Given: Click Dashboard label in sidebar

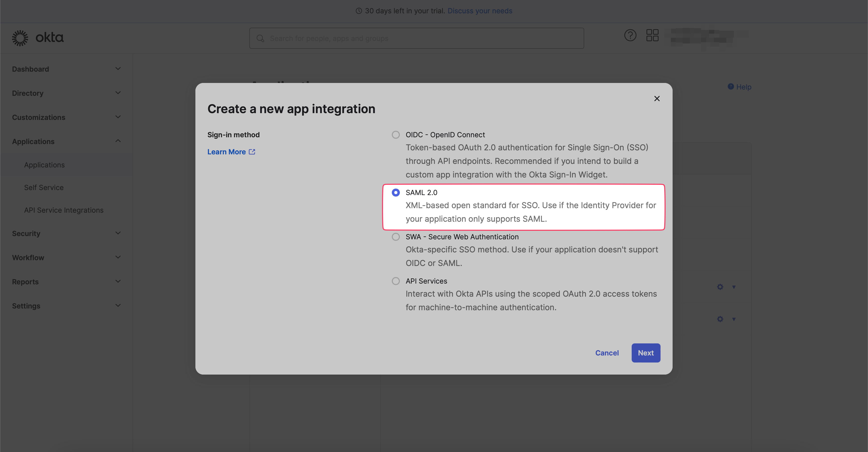Looking at the screenshot, I should click(30, 69).
